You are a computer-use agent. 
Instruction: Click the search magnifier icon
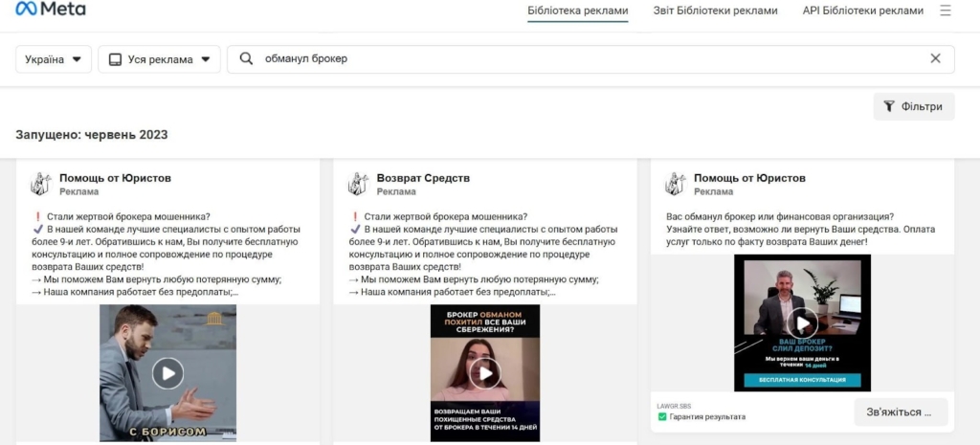[x=246, y=58]
